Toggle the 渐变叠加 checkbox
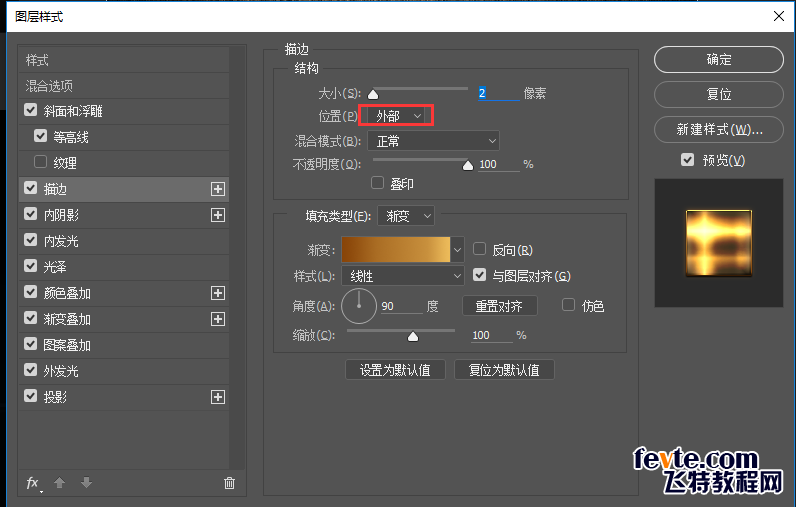The height and width of the screenshot is (507, 796). (30, 318)
